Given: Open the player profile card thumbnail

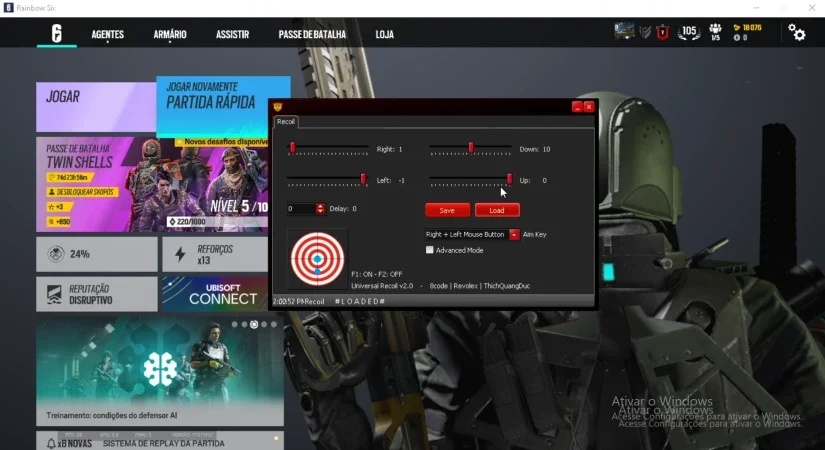Looking at the screenshot, I should click(624, 31).
